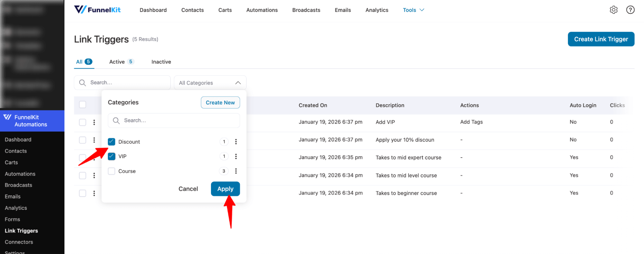Select the beginner course row checkbox
644x254 pixels.
point(82,193)
